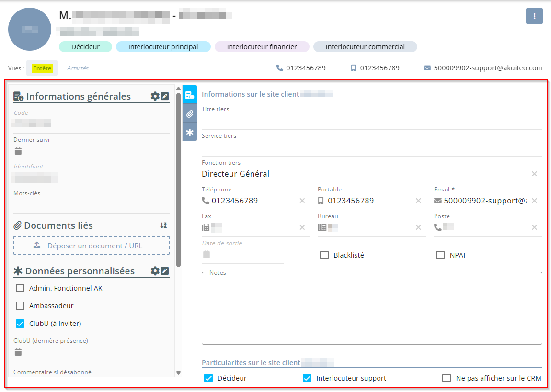Click edit pencil for Données personnalisées
The height and width of the screenshot is (392, 551).
(165, 271)
